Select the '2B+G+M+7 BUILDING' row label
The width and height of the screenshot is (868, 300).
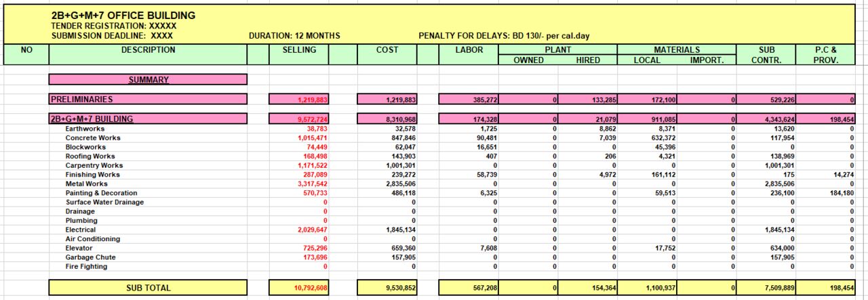(x=148, y=119)
